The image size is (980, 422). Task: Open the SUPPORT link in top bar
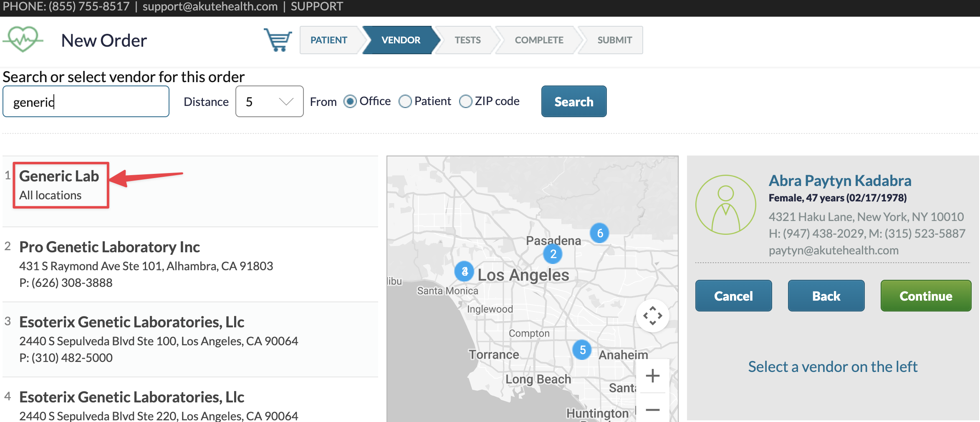click(x=317, y=7)
